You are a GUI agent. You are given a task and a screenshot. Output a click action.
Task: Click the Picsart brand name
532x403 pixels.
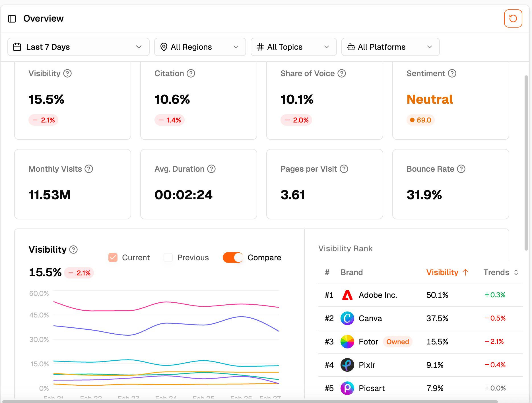coord(372,388)
